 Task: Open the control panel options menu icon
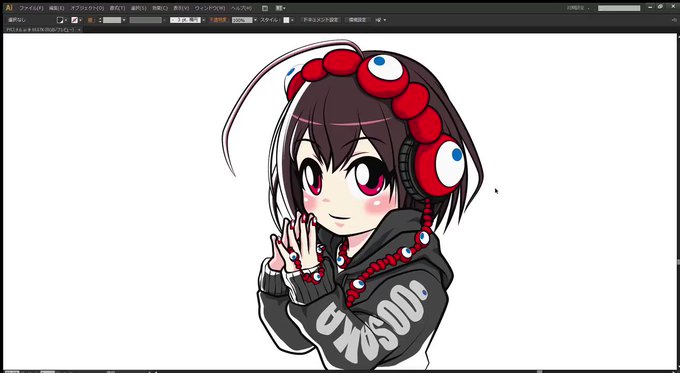coord(673,20)
